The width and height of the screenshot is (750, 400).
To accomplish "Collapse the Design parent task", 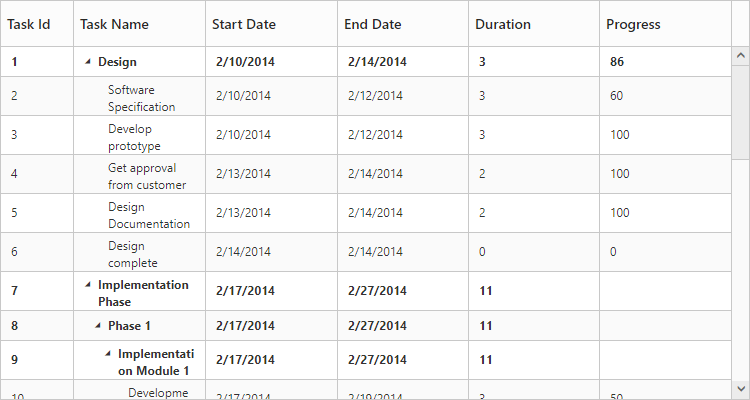I will pos(87,62).
